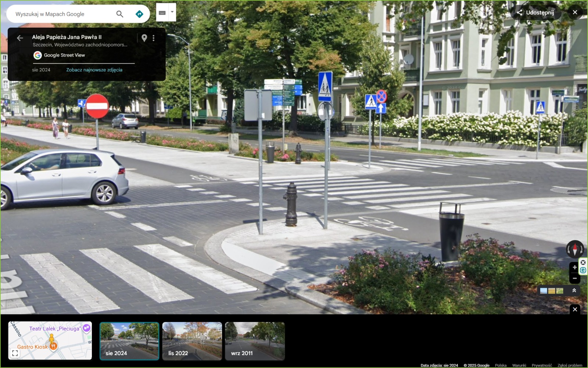Select the lis 2022 imagery thumbnail
Viewport: 588px width, 368px height.
tap(192, 341)
